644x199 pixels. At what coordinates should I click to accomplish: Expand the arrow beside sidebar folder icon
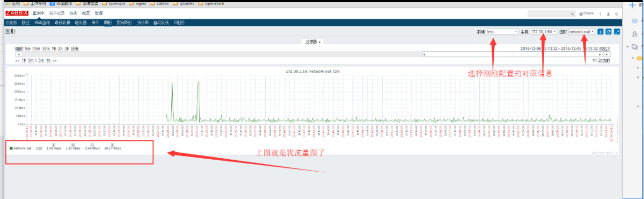[x=628, y=47]
